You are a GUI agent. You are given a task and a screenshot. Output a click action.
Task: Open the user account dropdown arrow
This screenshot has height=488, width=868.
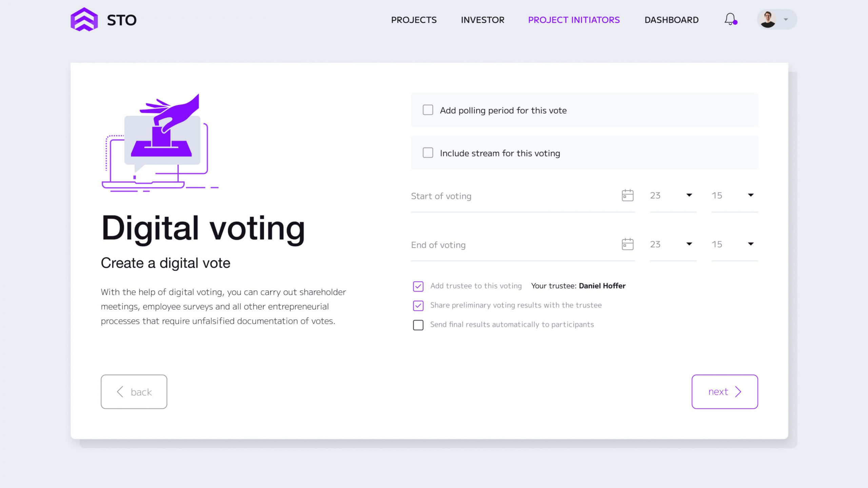tap(786, 20)
